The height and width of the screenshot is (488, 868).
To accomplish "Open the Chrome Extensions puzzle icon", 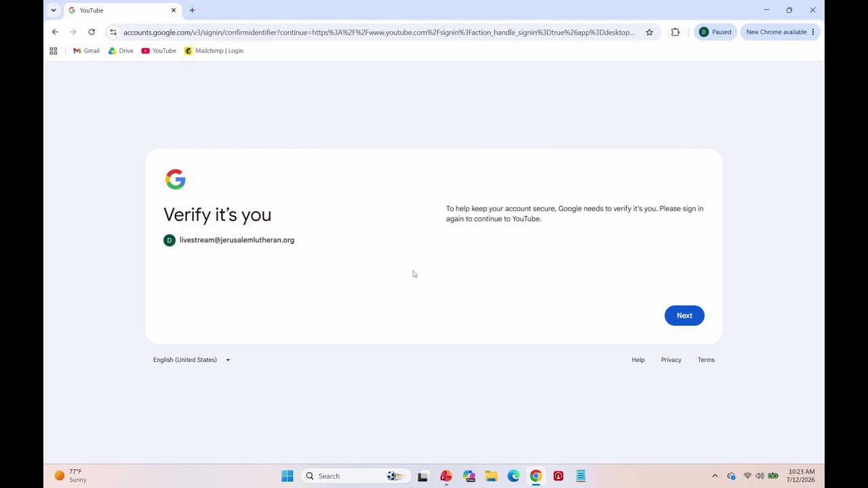I will (675, 32).
